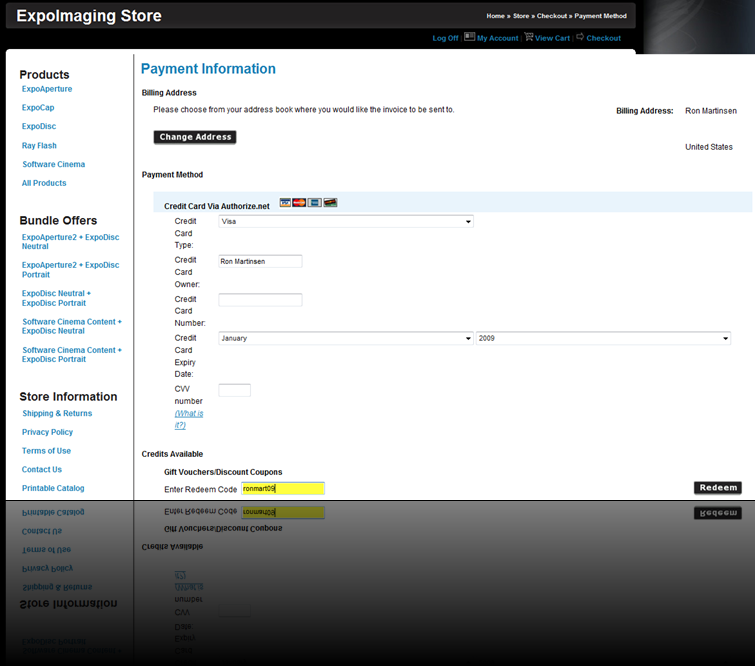The width and height of the screenshot is (755, 666).
Task: Open the Contact Us link
Action: [x=42, y=470]
